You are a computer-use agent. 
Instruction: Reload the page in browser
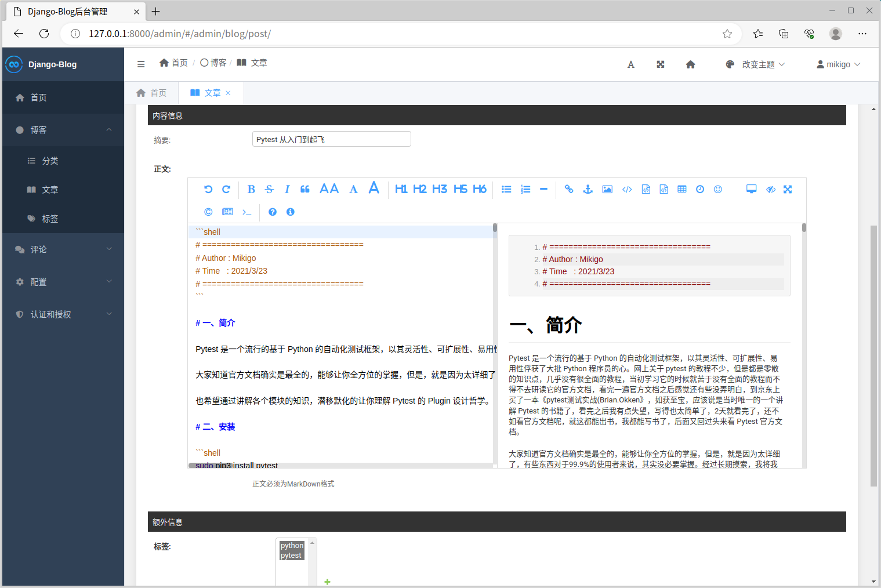click(x=44, y=34)
